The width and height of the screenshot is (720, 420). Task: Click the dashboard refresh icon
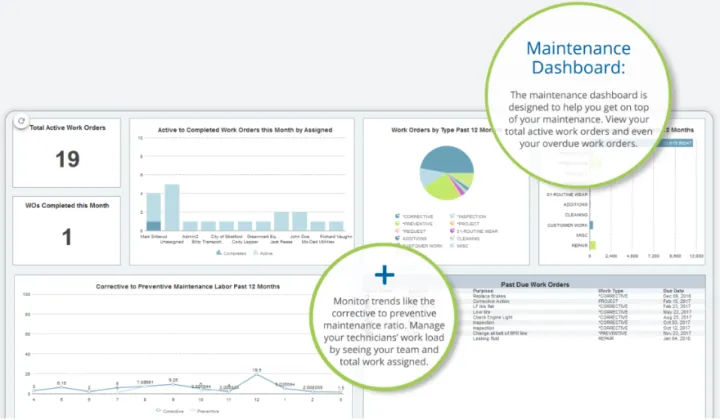(22, 120)
